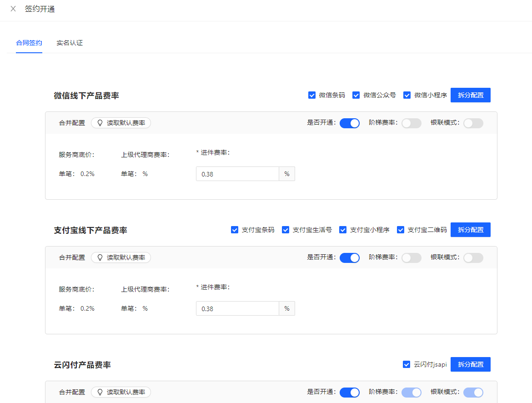Image resolution: width=532 pixels, height=403 pixels.
Task: Uncheck the 支付宝二维码 checkbox
Action: point(401,230)
